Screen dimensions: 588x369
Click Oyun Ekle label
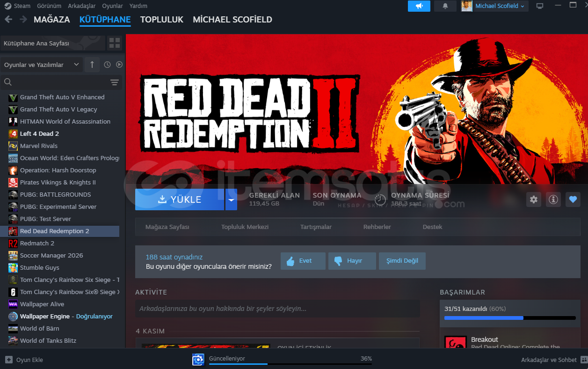[x=29, y=360]
